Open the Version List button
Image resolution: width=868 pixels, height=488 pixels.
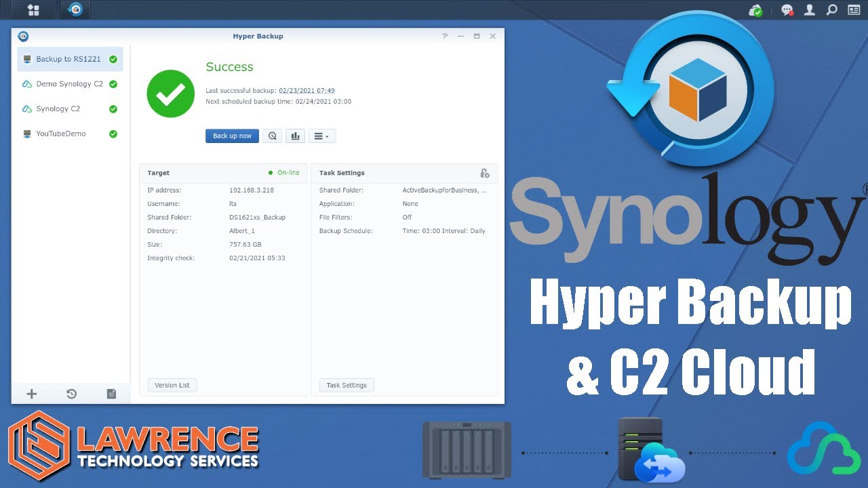(x=172, y=385)
